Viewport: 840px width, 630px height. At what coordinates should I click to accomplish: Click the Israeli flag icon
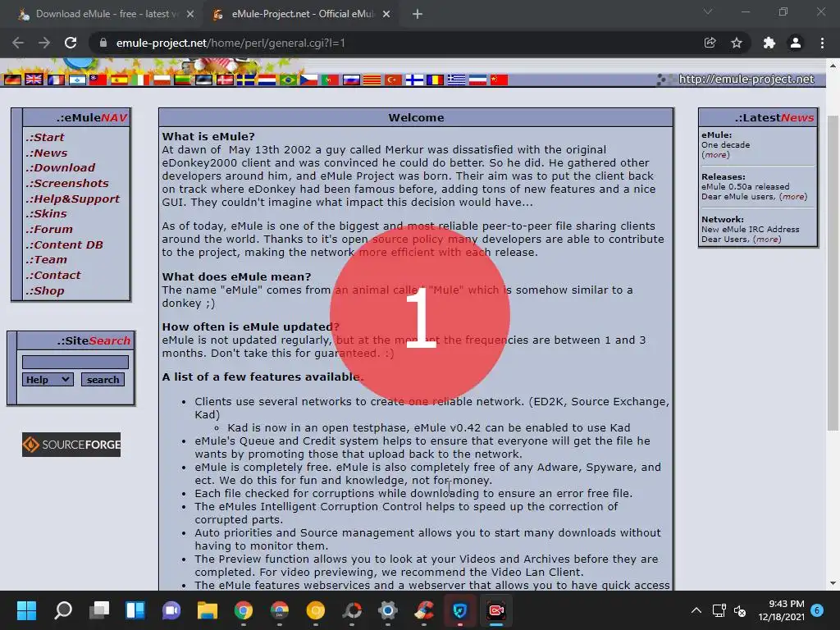click(77, 80)
